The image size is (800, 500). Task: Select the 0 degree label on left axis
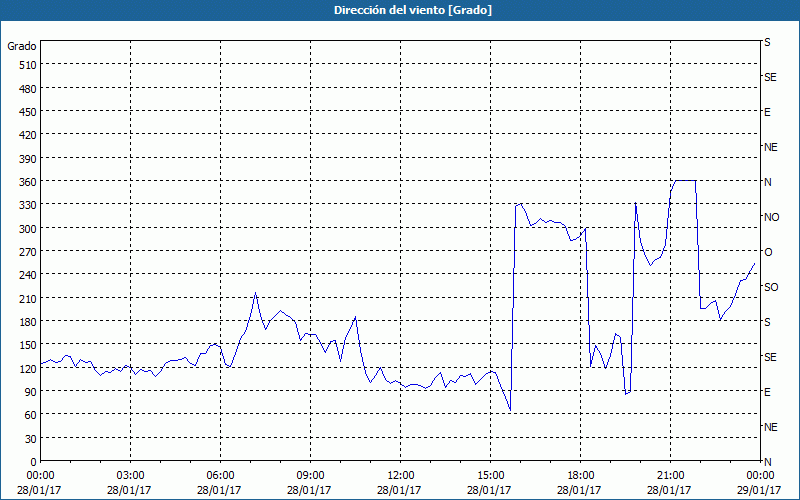tap(34, 462)
